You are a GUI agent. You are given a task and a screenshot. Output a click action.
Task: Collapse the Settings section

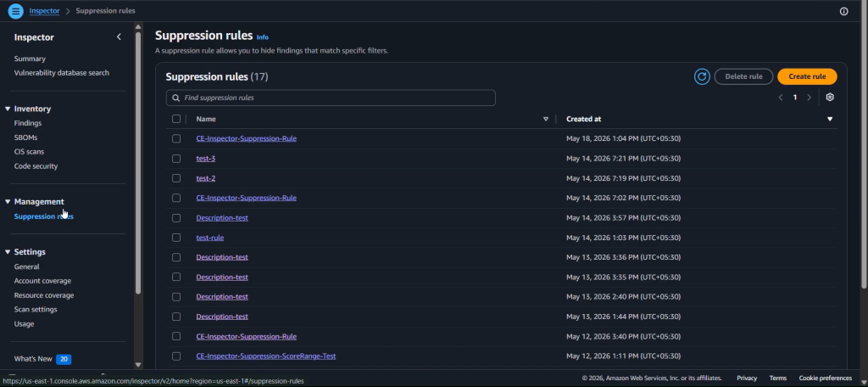tap(8, 252)
